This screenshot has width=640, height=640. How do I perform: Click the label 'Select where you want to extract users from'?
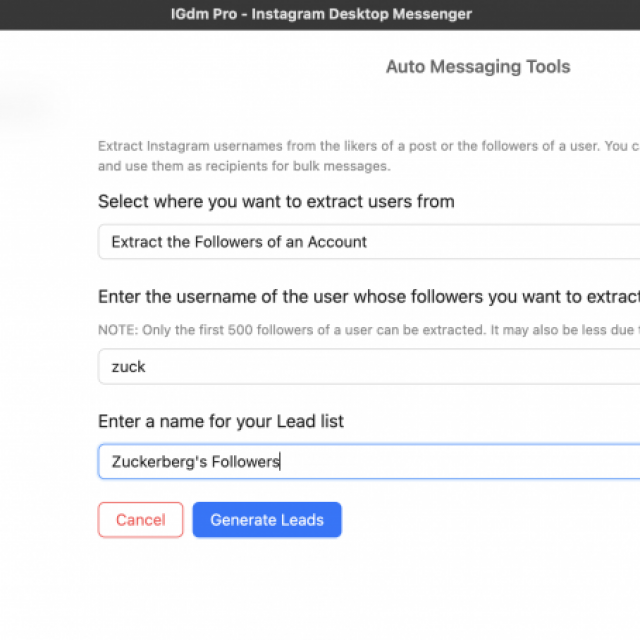point(276,201)
